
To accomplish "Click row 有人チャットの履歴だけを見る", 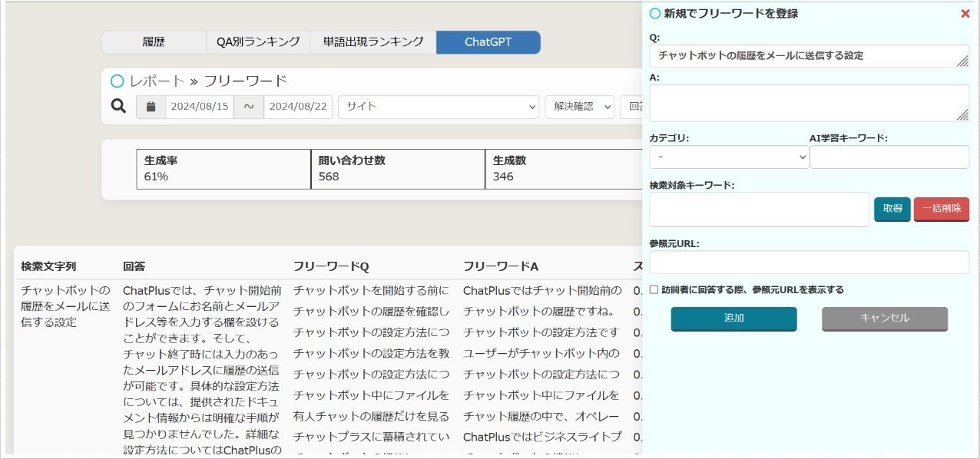I will [x=372, y=416].
